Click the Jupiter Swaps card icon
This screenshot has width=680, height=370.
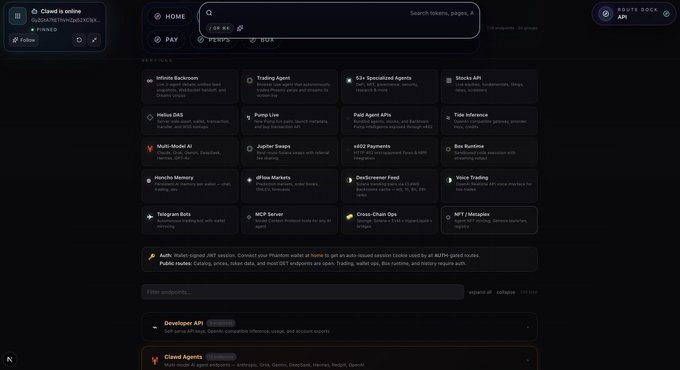249,149
